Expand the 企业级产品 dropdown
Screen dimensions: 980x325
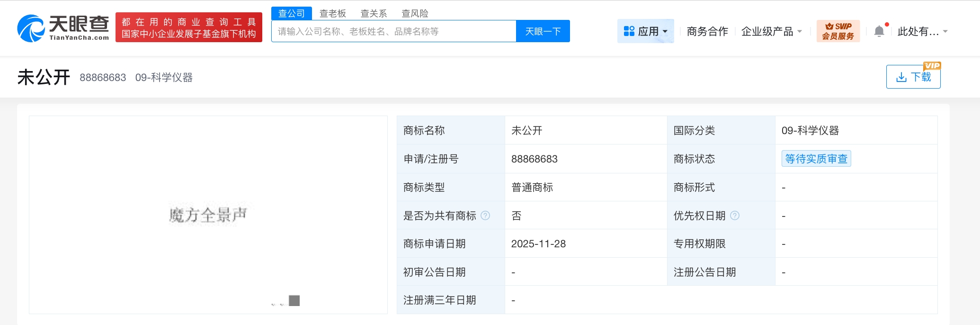771,31
